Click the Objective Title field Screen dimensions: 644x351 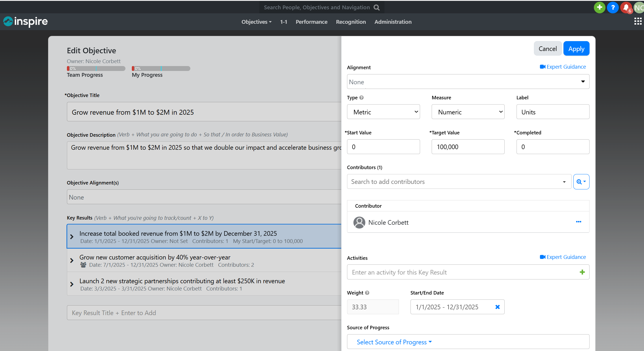[x=204, y=112]
